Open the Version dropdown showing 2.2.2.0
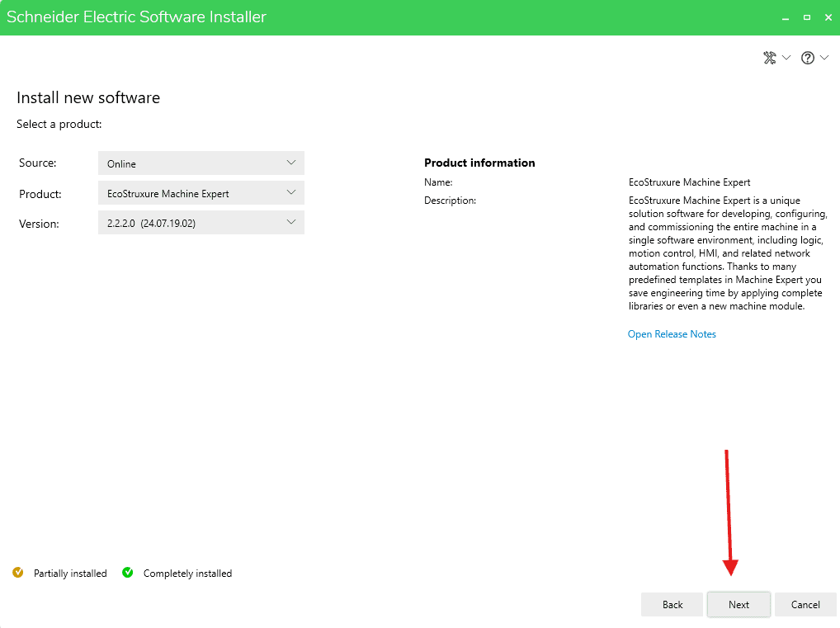Image resolution: width=840 pixels, height=628 pixels. pyautogui.click(x=201, y=222)
